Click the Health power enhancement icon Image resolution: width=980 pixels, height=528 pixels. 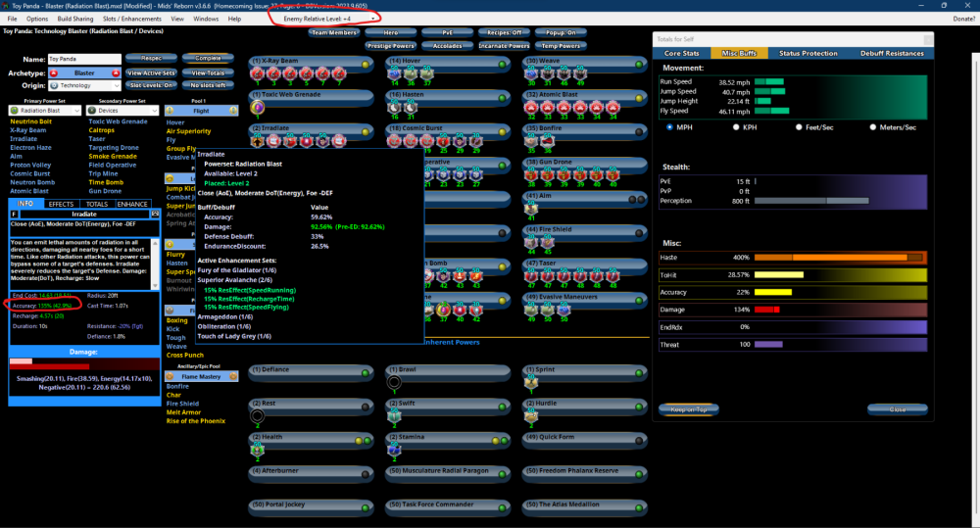pyautogui.click(x=258, y=449)
